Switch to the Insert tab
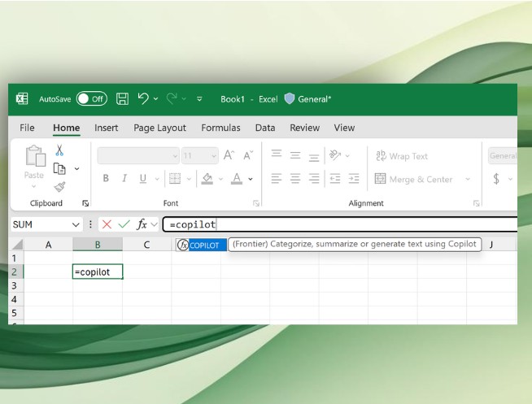 click(107, 128)
